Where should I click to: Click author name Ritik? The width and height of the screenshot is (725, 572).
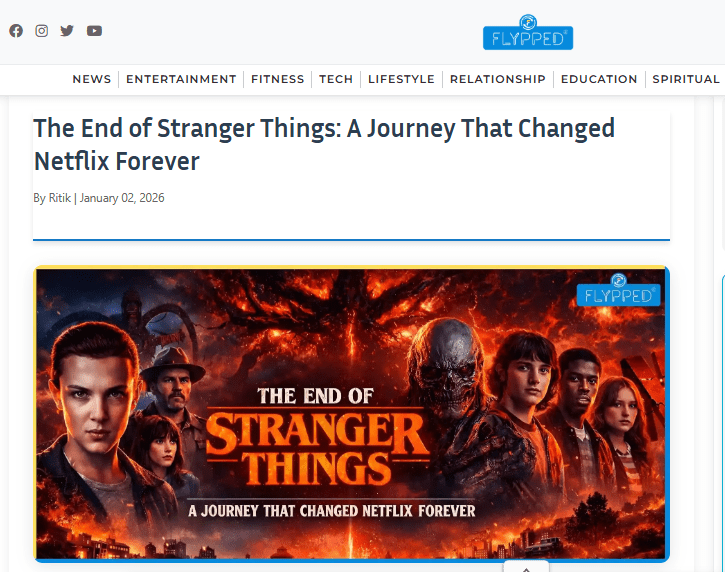tap(60, 198)
